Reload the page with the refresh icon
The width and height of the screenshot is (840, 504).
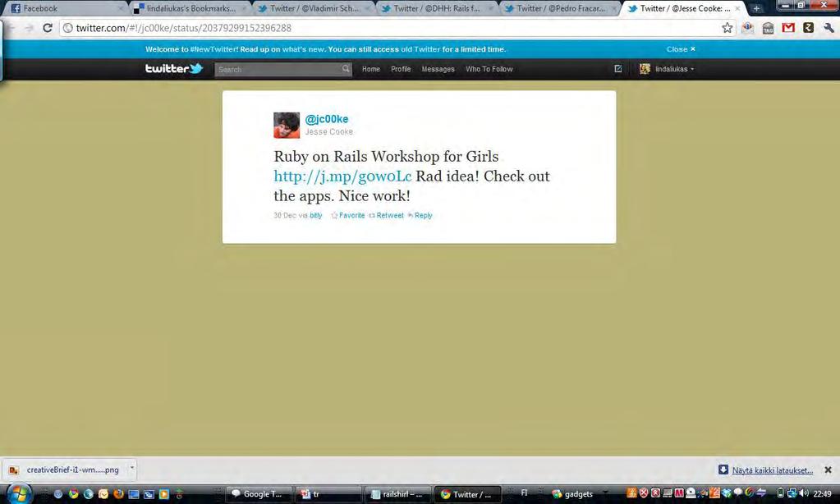(48, 28)
